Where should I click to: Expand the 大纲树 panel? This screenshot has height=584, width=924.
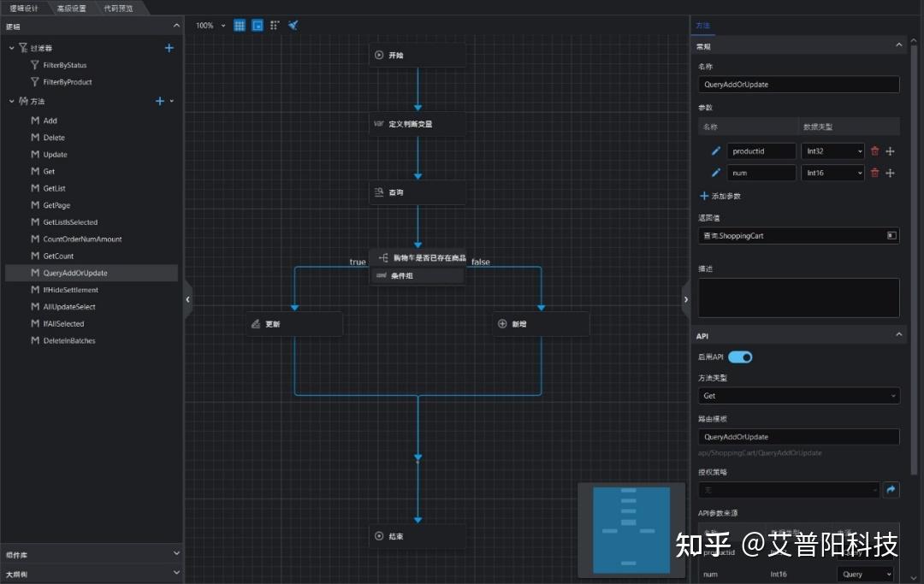click(x=176, y=572)
